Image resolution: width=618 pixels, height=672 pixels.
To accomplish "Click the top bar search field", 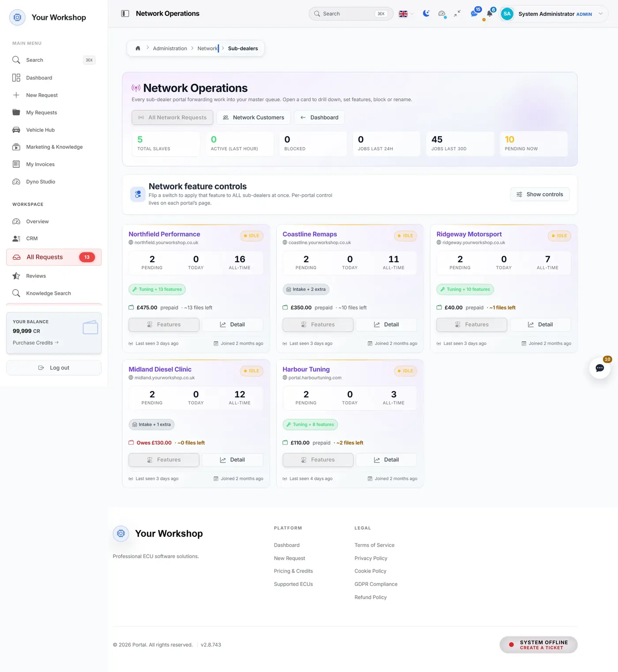I will [351, 14].
